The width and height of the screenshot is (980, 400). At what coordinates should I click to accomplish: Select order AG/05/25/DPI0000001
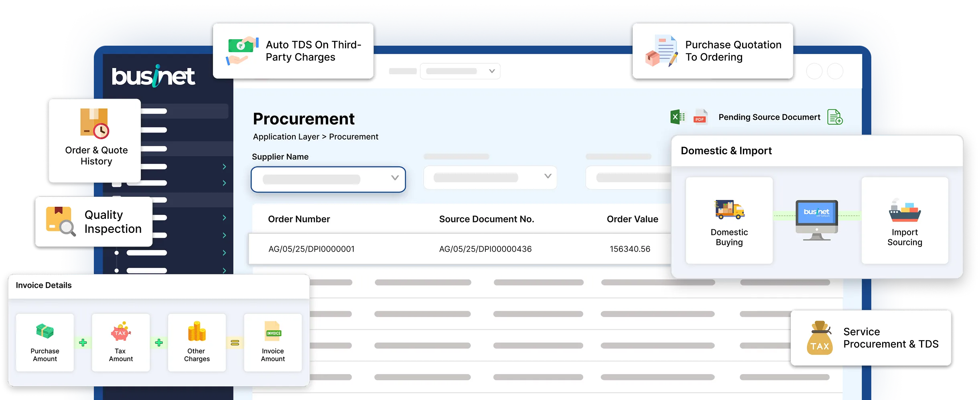(311, 249)
